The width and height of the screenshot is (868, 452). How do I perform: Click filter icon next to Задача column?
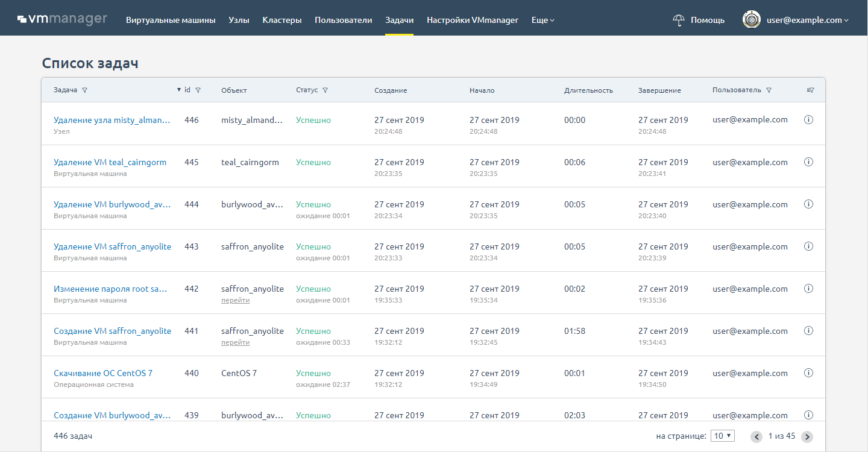coord(84,90)
